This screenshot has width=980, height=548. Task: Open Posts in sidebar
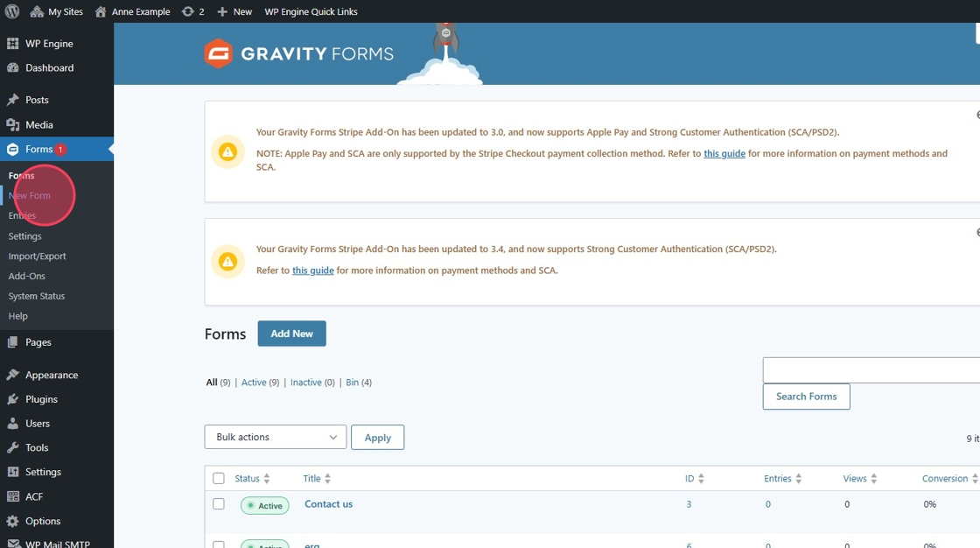57,100
